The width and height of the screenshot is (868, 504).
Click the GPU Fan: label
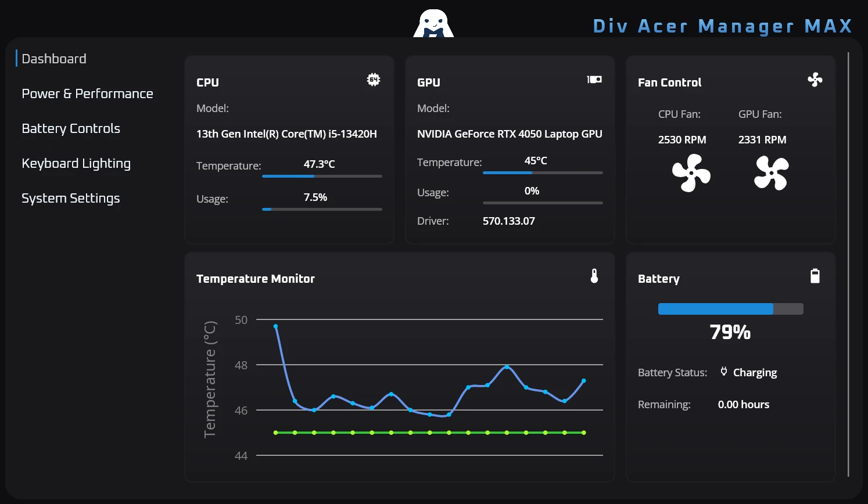point(760,114)
